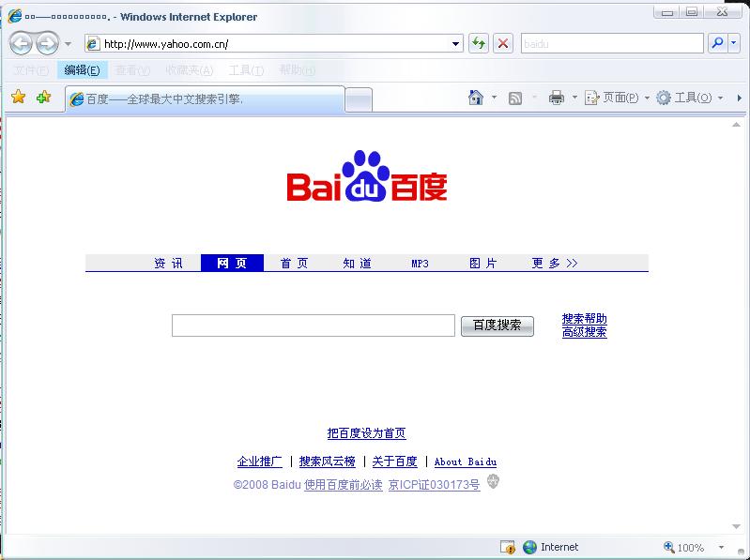Open 使用百度前必读 link
This screenshot has height=560, width=750.
344,485
